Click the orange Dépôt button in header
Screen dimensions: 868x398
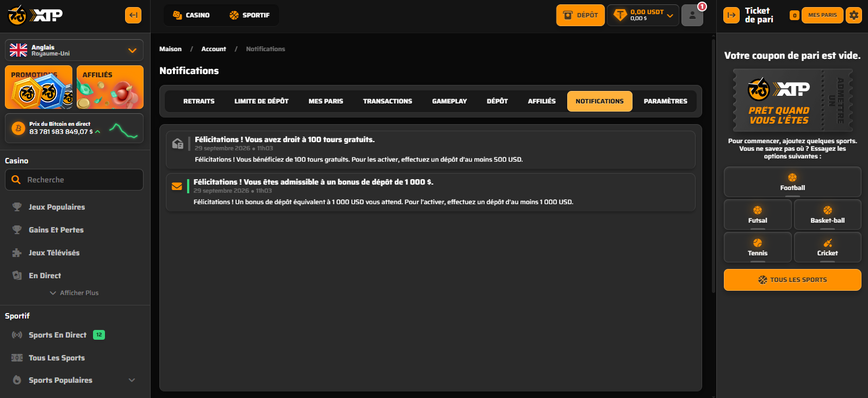[580, 15]
